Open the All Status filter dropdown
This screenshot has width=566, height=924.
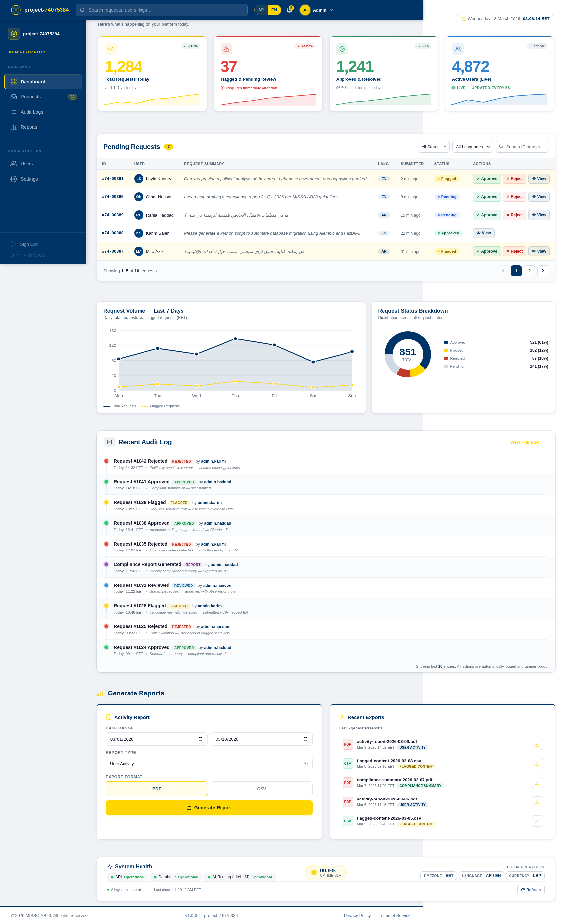[x=433, y=147]
